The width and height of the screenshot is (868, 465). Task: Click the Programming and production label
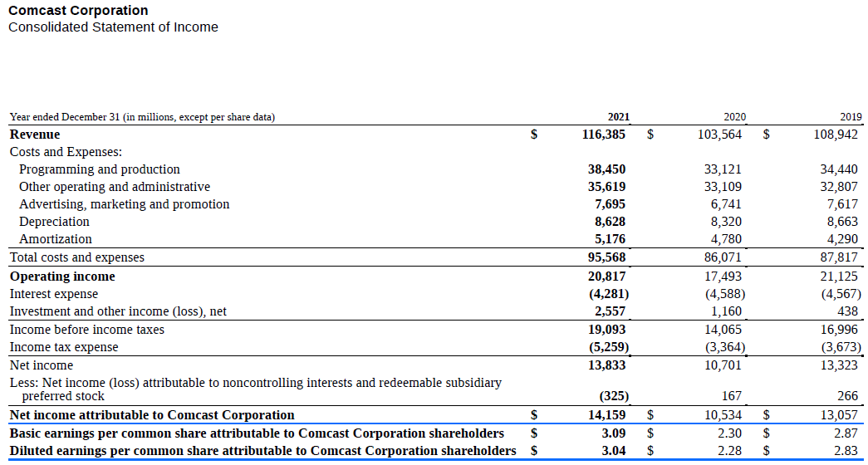100,169
